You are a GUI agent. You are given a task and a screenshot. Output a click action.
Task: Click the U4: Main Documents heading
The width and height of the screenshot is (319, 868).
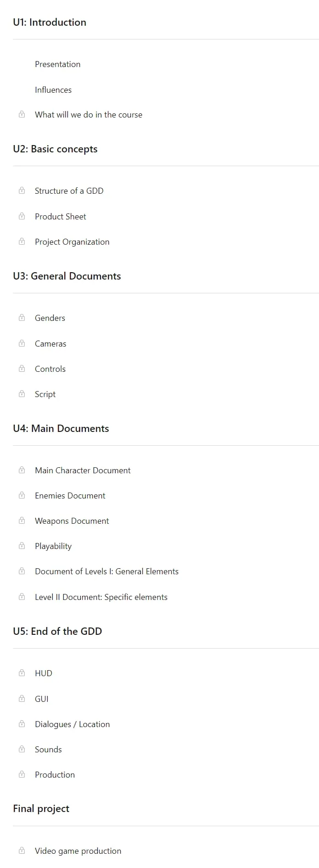click(61, 429)
